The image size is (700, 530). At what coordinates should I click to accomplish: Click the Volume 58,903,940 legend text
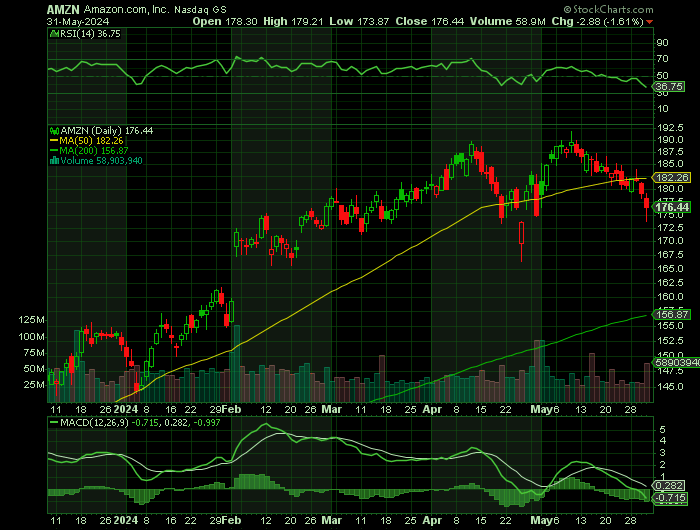(x=101, y=161)
